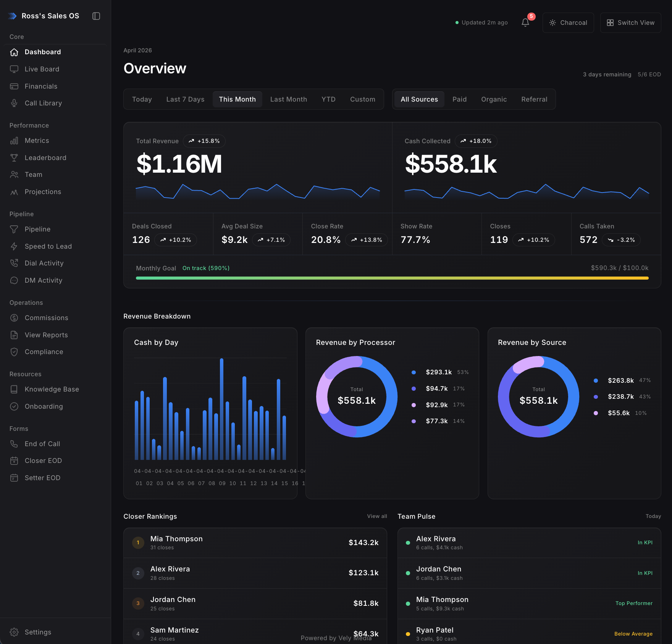Open Live Board monitor icon
The width and height of the screenshot is (672, 644).
pyautogui.click(x=14, y=69)
